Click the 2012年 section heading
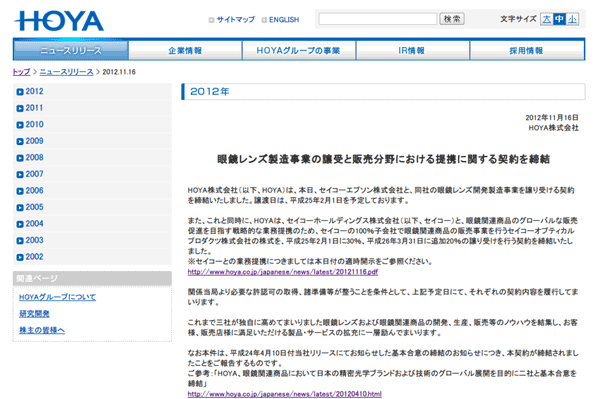 coord(210,91)
